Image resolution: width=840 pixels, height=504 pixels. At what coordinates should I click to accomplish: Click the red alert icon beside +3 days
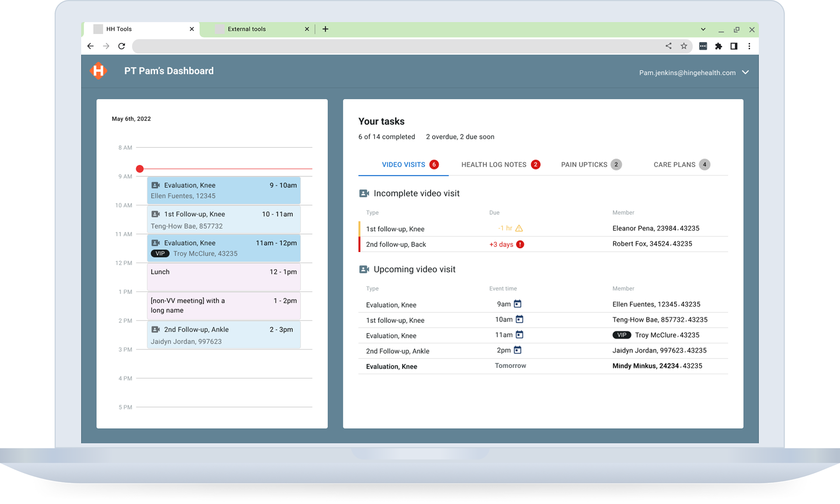tap(520, 244)
